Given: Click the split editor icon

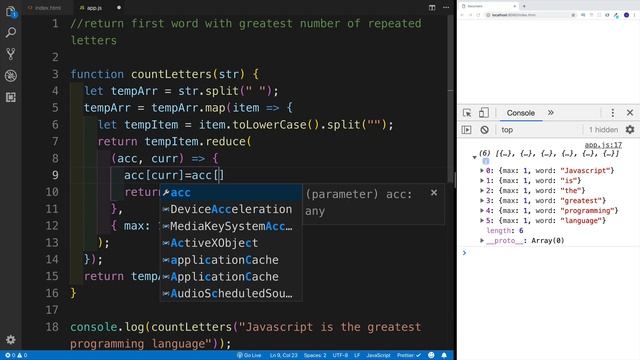Looking at the screenshot, I should [432, 7].
